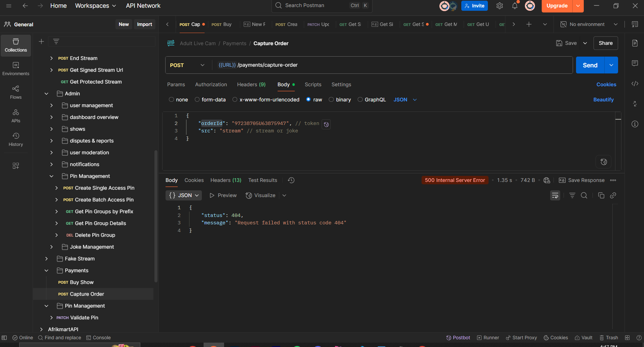
Task: Search within the response body
Action: [584, 195]
